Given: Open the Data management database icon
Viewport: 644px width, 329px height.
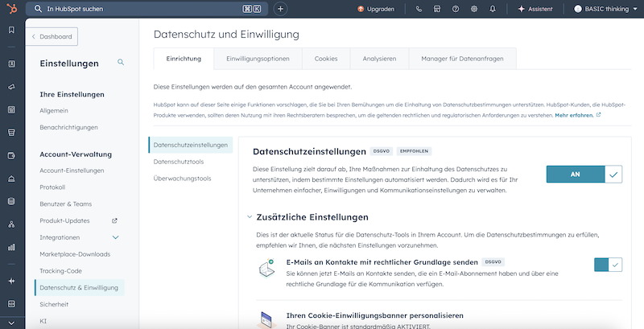Looking at the screenshot, I should tap(11, 201).
